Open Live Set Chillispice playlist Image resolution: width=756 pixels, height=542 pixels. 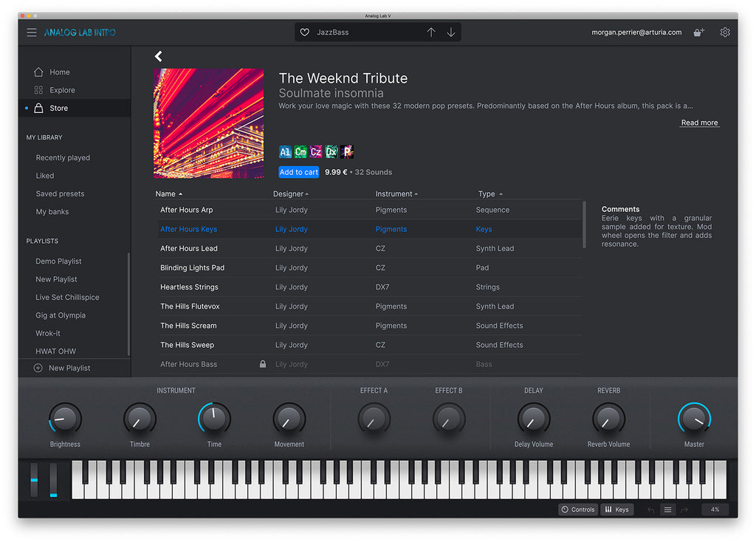coord(67,298)
